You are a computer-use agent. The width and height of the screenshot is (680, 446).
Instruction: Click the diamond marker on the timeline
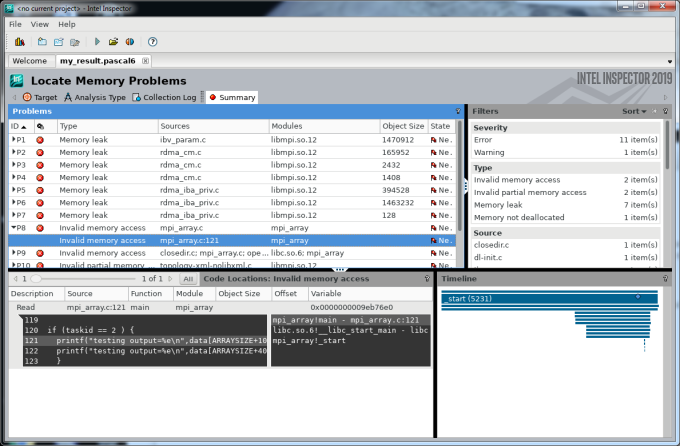tap(638, 297)
